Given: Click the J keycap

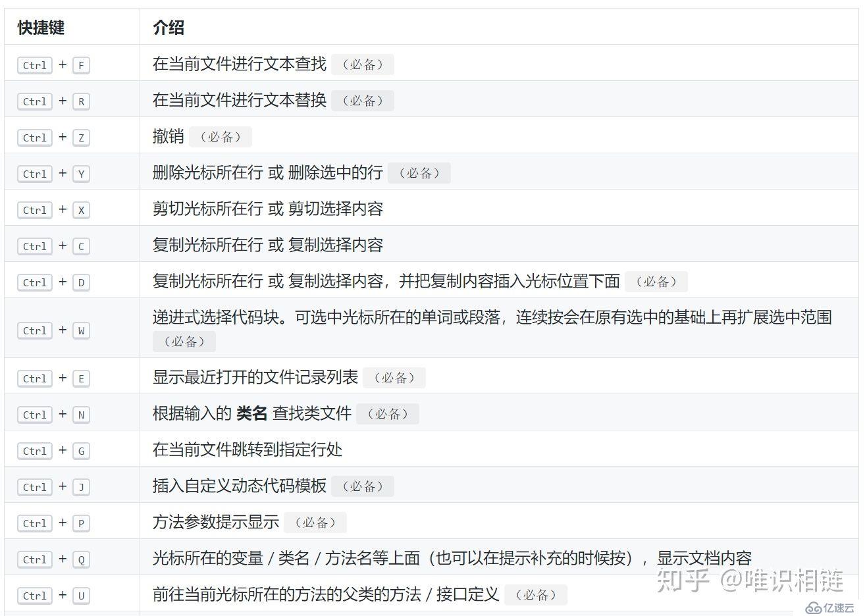Looking at the screenshot, I should (81, 487).
